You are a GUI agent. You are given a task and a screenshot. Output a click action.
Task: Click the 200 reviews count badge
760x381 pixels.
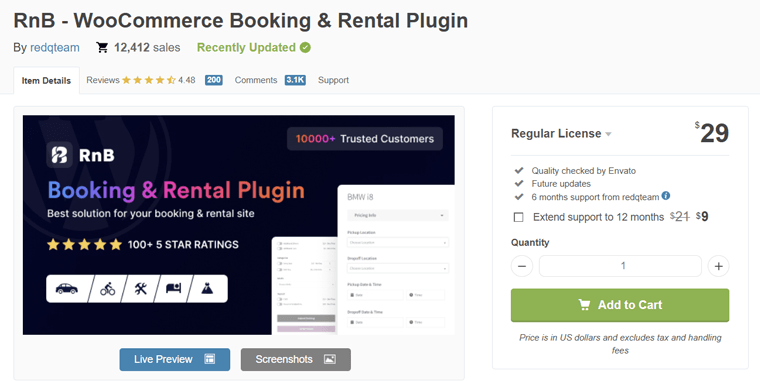(214, 80)
